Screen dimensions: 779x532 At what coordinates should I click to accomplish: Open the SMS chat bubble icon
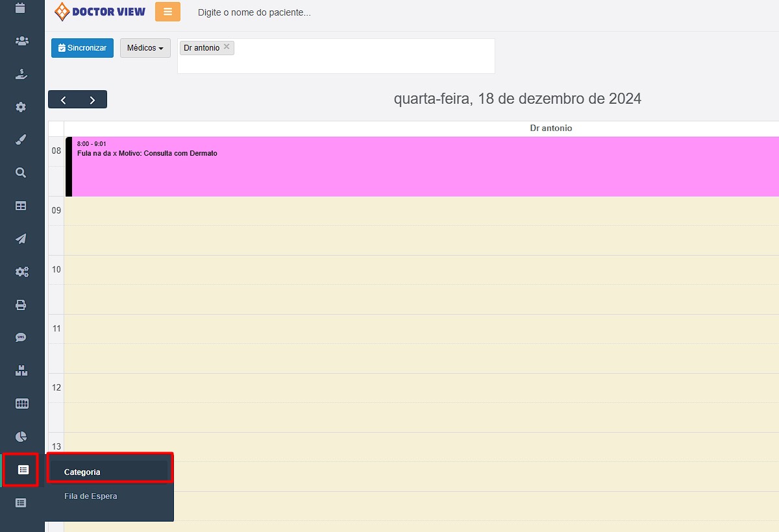pyautogui.click(x=21, y=337)
